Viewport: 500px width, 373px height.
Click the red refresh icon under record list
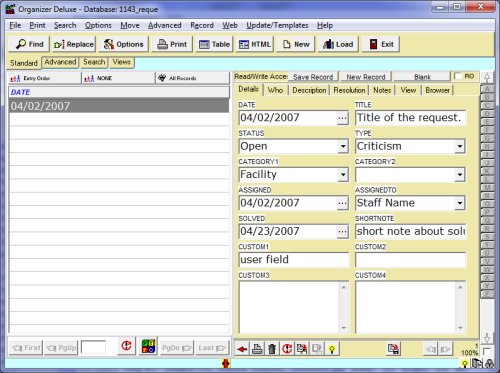click(126, 346)
